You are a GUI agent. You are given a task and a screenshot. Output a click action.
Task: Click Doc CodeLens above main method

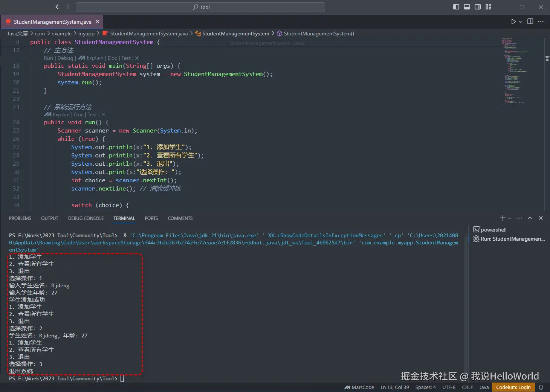(112, 58)
